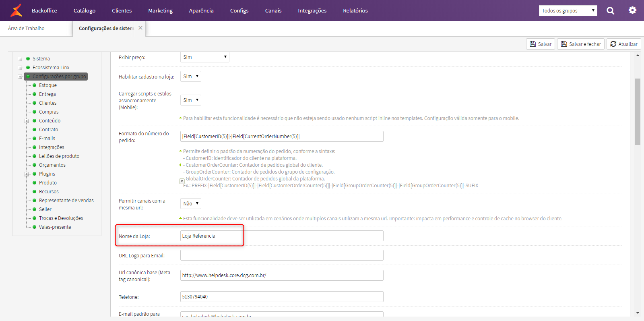This screenshot has height=321, width=644.
Task: Click the Url canônica base field
Action: [x=282, y=275]
